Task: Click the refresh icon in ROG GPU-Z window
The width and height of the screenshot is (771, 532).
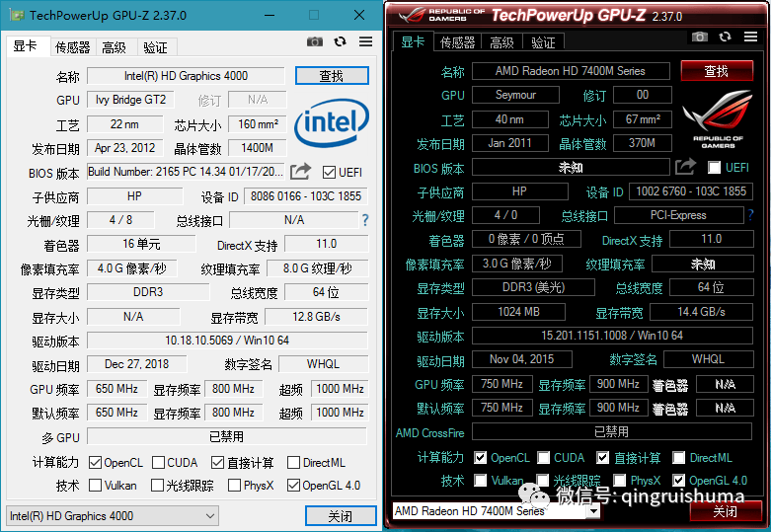Action: (725, 37)
